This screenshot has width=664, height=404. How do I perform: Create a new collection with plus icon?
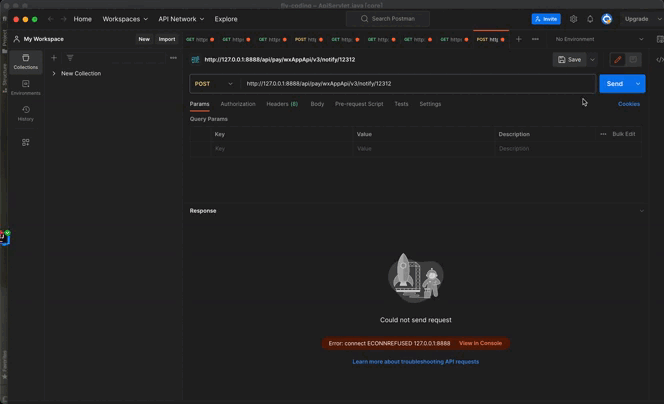54,58
